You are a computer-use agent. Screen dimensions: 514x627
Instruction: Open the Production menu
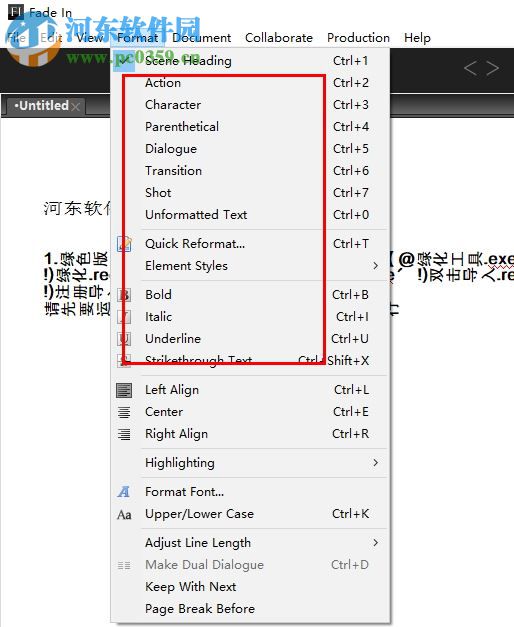(358, 38)
